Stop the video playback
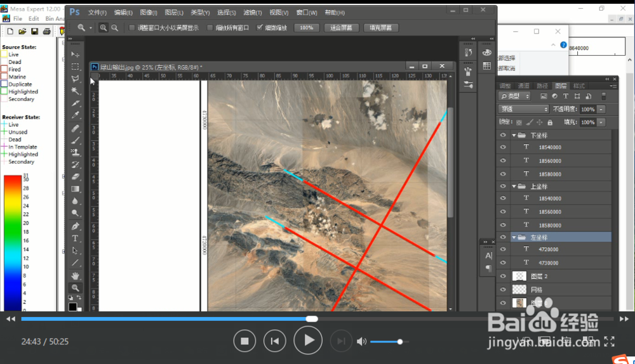 click(244, 341)
